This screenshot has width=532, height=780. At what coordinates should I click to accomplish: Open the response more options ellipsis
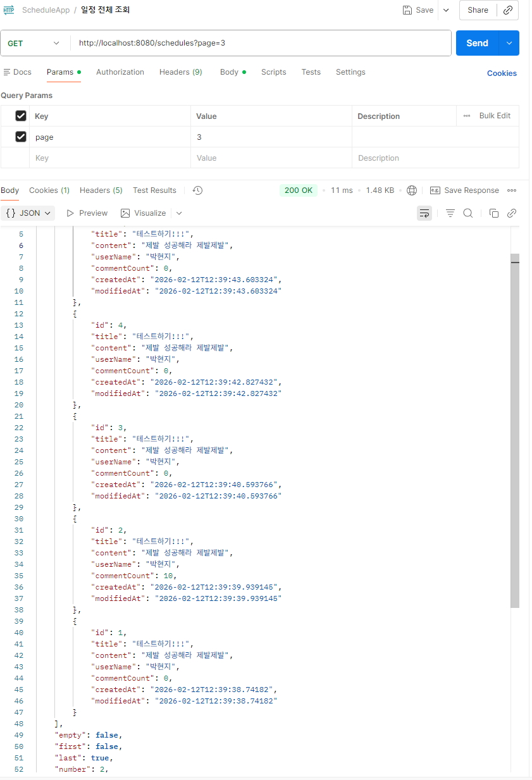[x=512, y=190]
